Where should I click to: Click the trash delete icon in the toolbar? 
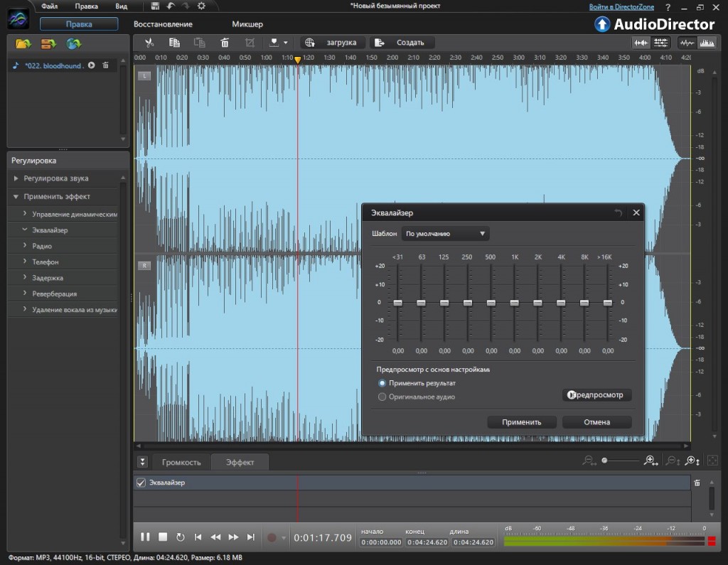click(x=225, y=43)
